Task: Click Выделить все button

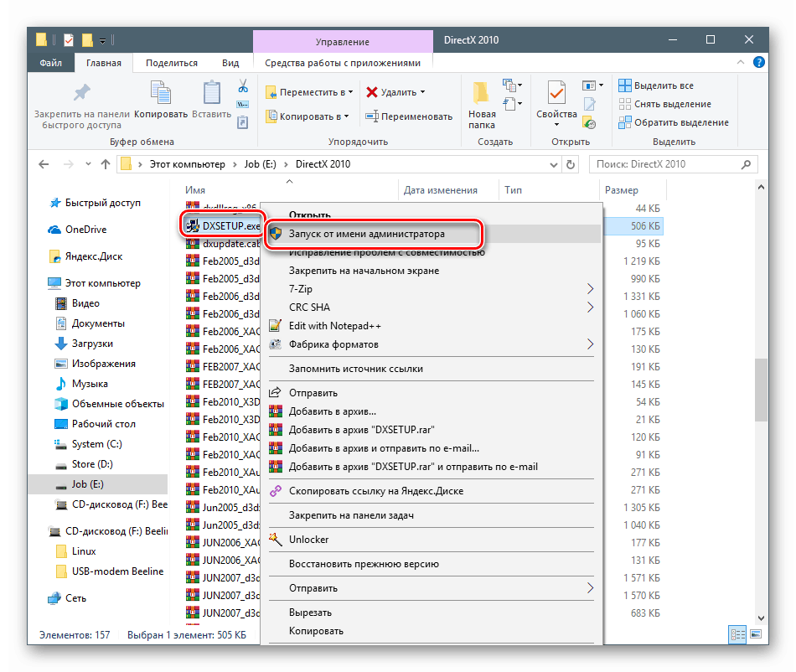Action: tap(656, 85)
